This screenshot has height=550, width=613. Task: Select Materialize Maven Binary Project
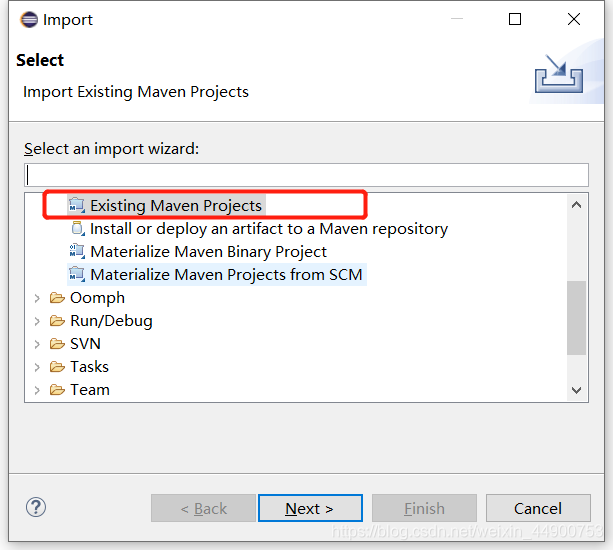point(208,252)
